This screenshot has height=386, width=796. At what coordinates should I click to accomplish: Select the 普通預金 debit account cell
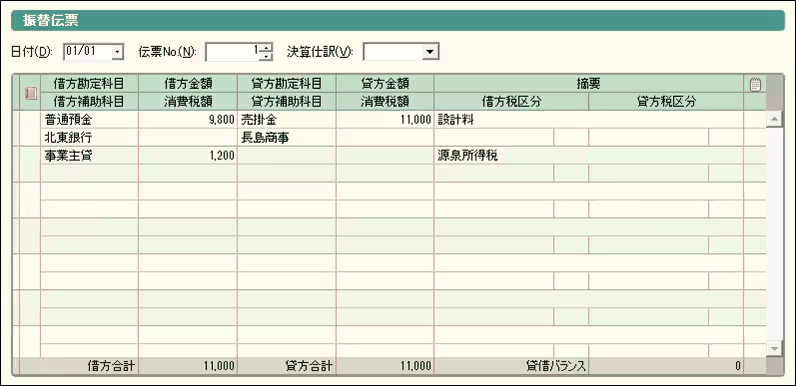click(89, 120)
